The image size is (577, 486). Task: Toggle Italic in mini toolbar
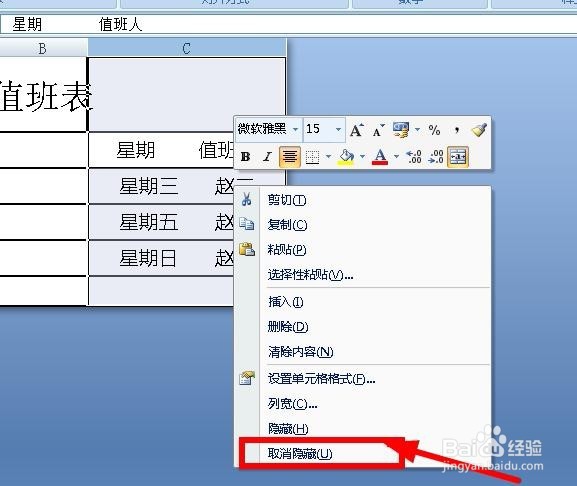[x=267, y=157]
